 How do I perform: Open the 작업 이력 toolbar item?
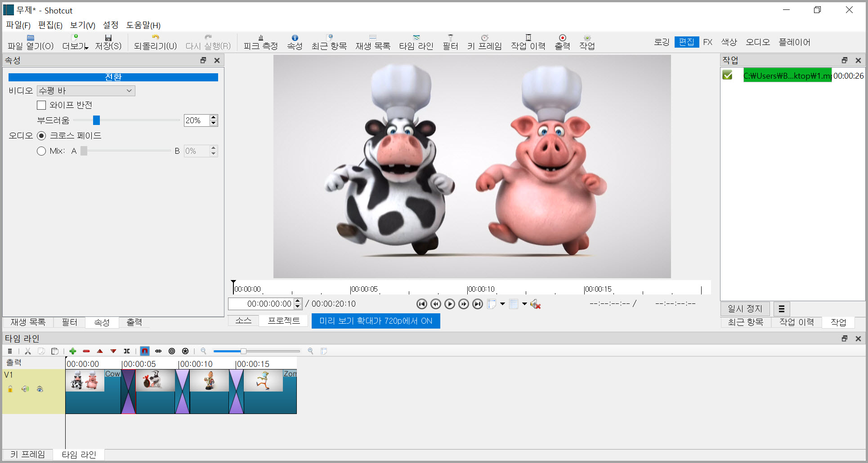(528, 42)
